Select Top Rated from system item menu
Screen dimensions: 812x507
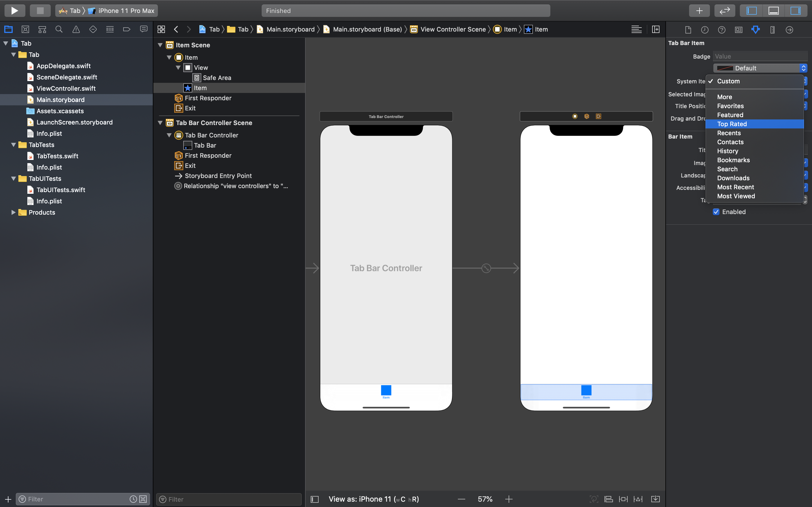[732, 124]
